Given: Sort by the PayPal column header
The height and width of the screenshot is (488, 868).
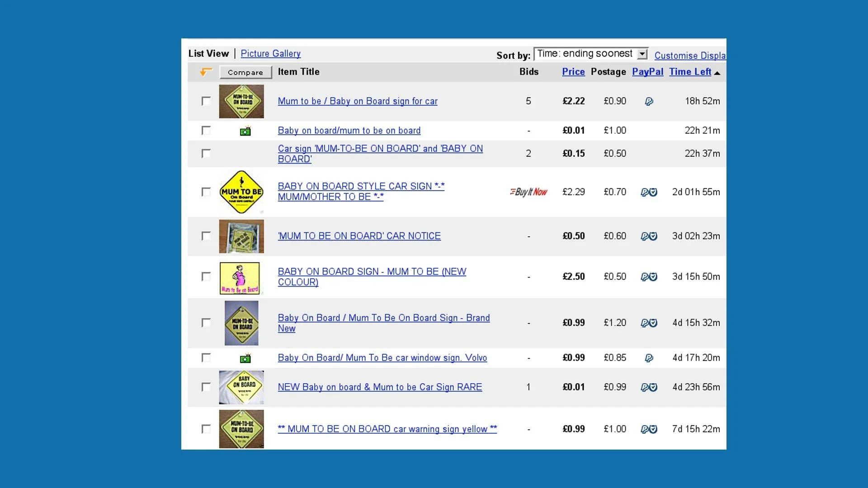Looking at the screenshot, I should 647,72.
